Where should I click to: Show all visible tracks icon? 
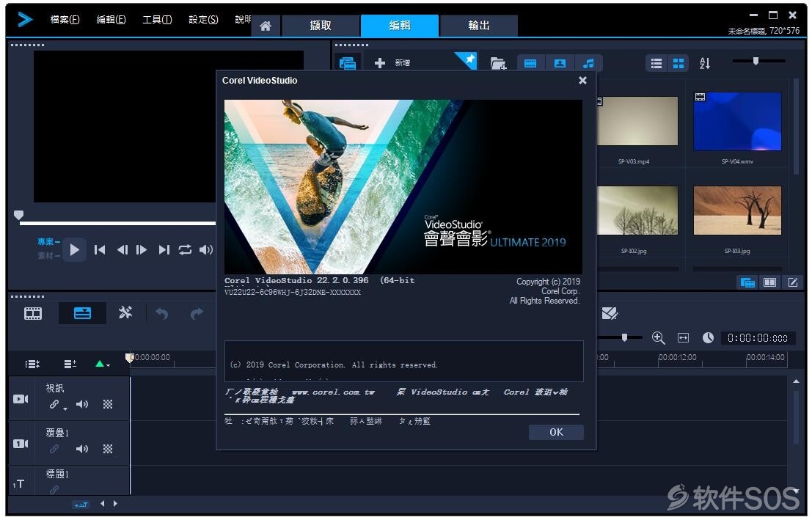(32, 364)
